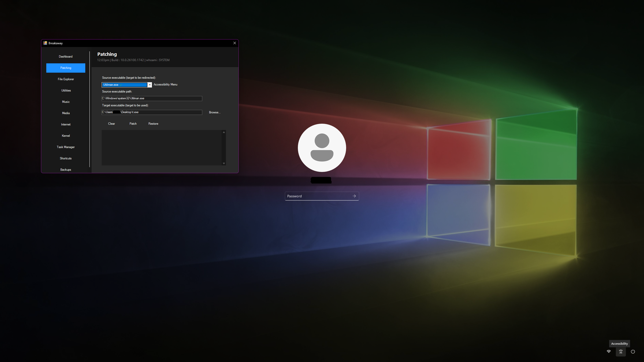644x362 pixels.
Task: Click the 'Source executable path:' label
Action: [117, 92]
